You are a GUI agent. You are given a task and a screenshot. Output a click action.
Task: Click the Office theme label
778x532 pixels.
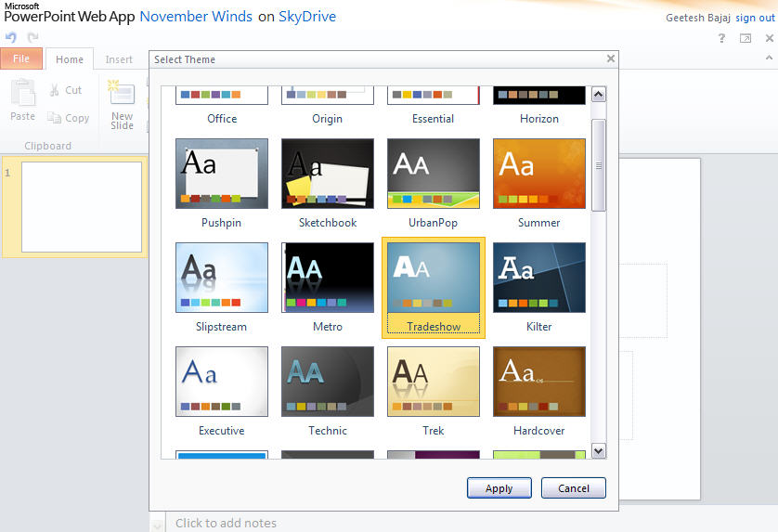coord(222,119)
